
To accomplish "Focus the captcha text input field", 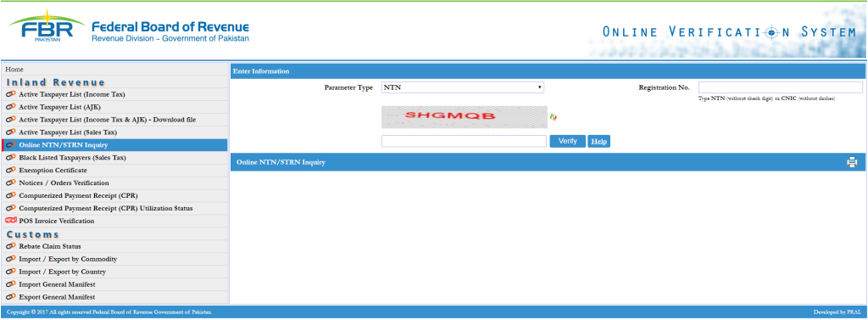I will pyautogui.click(x=464, y=142).
